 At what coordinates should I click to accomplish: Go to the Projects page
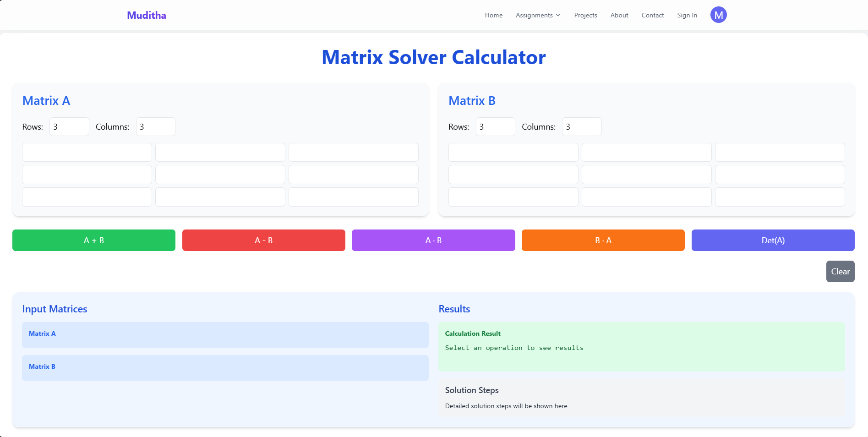tap(585, 15)
